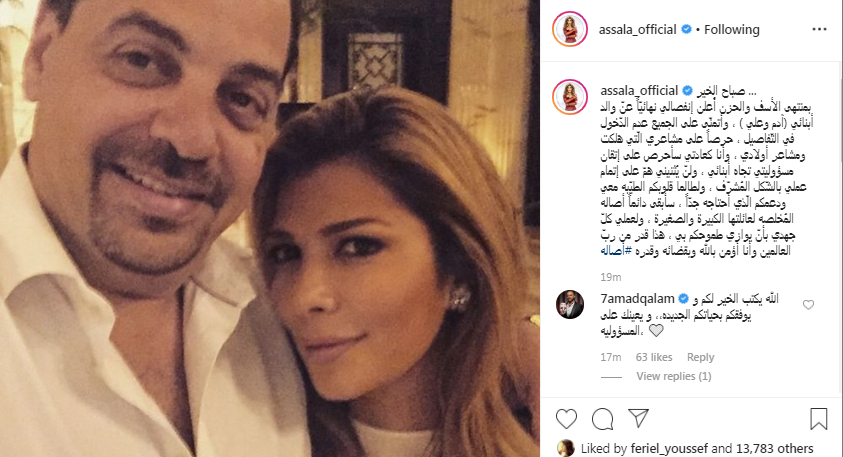Viewport: 843px width, 457px height.
Task: Click the selfie post photo
Action: tap(270, 228)
